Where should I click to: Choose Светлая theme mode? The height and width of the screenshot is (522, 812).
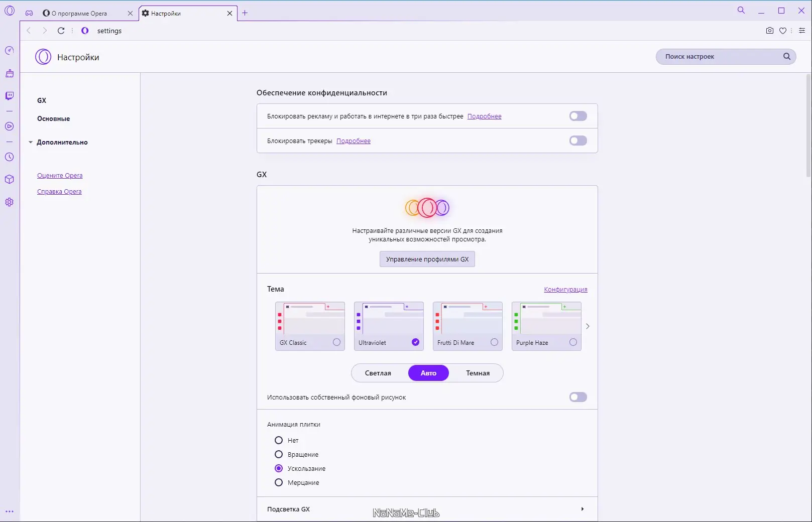pos(378,373)
